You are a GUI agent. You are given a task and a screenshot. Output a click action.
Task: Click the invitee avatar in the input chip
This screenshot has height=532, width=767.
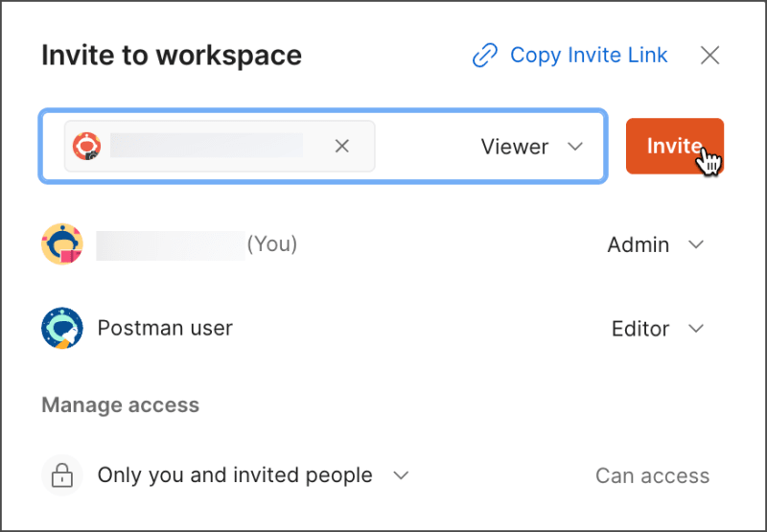87,146
